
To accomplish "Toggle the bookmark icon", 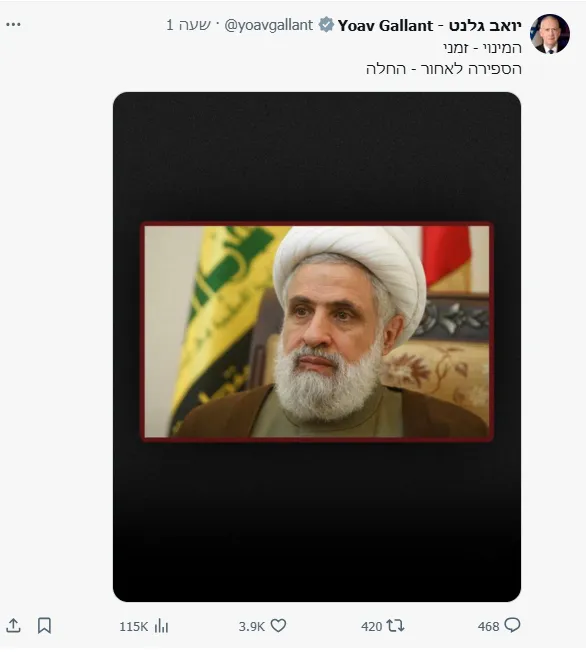I will point(44,625).
